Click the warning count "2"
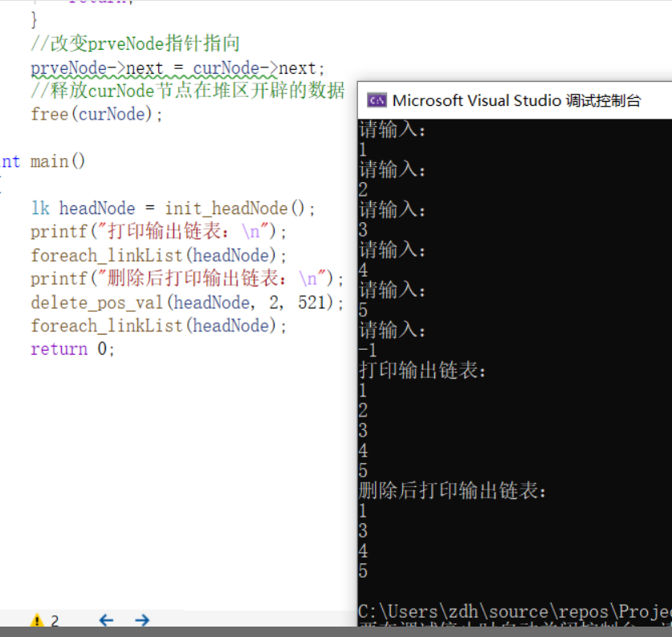Image resolution: width=672 pixels, height=637 pixels. coord(55,621)
